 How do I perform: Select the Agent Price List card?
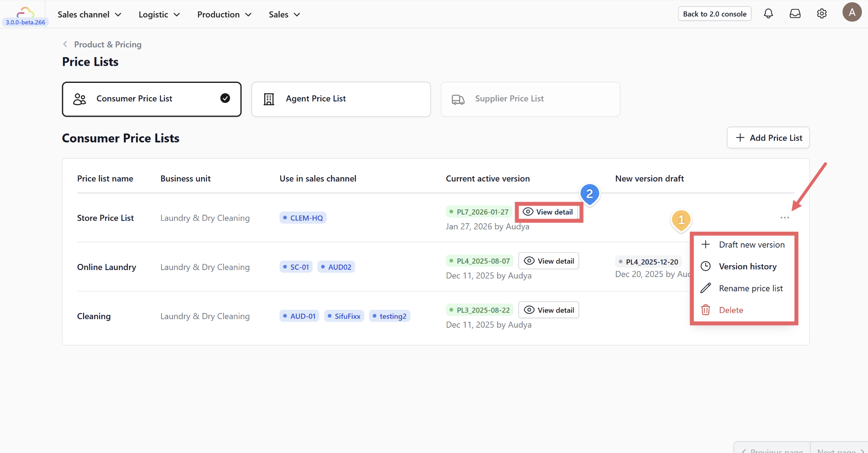[x=341, y=99]
